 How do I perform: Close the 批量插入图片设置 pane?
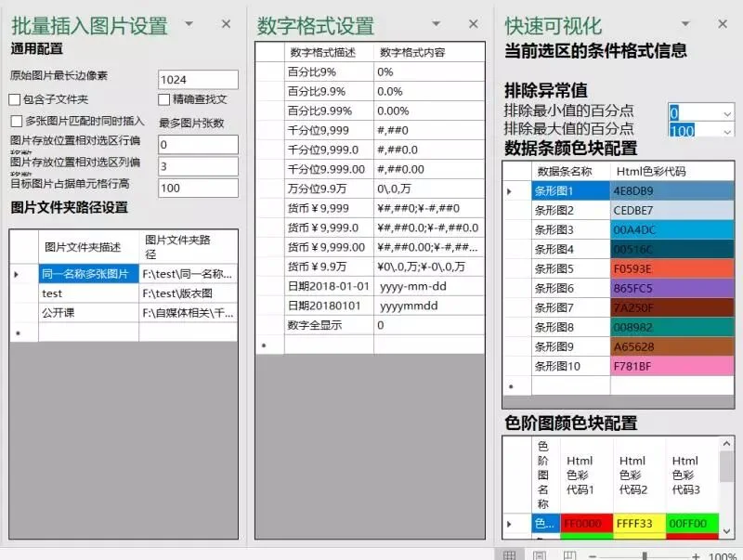coord(226,24)
